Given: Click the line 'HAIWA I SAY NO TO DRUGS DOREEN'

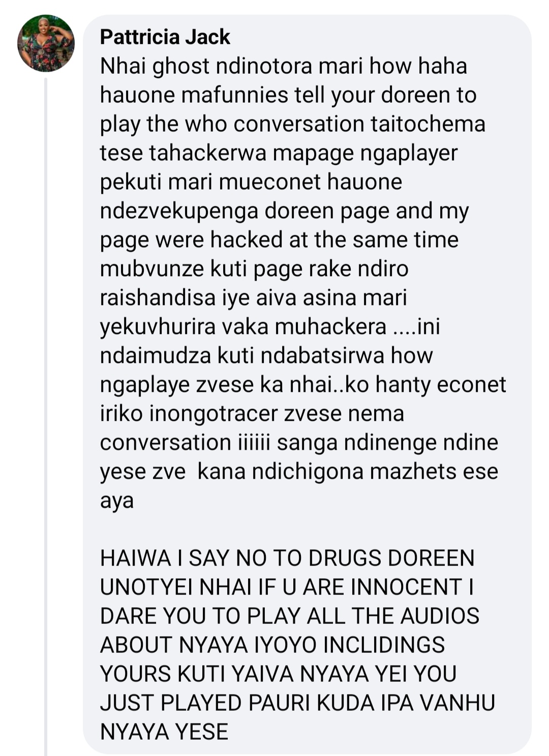Looking at the screenshot, I should [x=287, y=558].
